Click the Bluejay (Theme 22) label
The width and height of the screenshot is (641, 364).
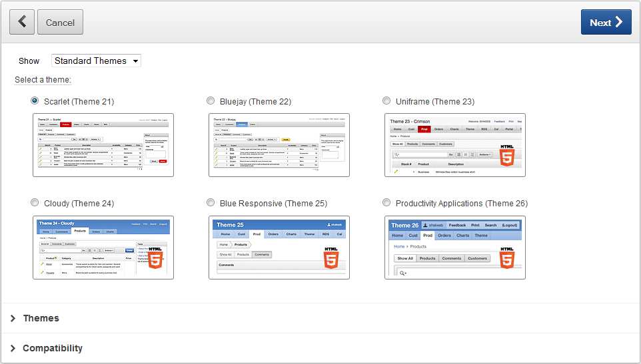point(255,102)
